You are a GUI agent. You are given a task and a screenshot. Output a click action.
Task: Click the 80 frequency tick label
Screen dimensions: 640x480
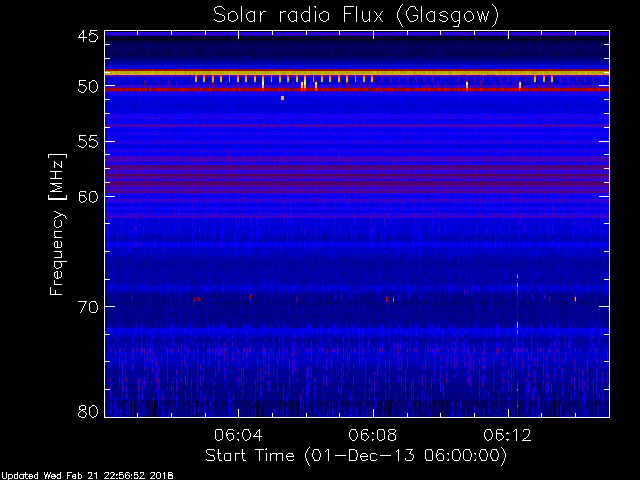[x=88, y=411]
